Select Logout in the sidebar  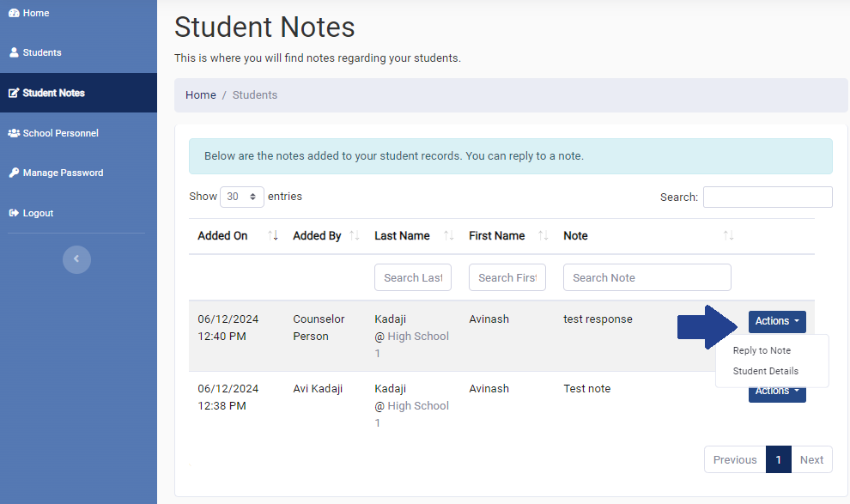click(x=38, y=213)
